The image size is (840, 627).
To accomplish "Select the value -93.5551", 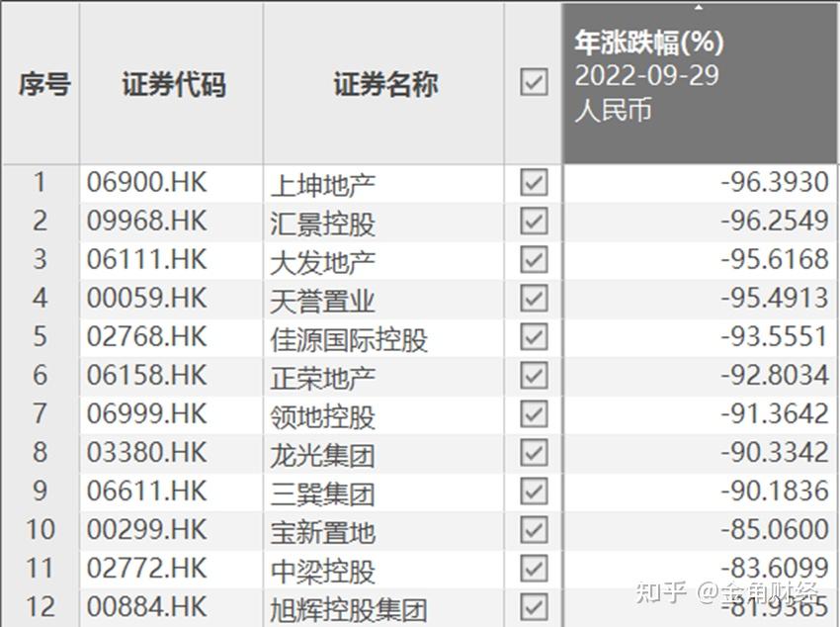I will [775, 336].
